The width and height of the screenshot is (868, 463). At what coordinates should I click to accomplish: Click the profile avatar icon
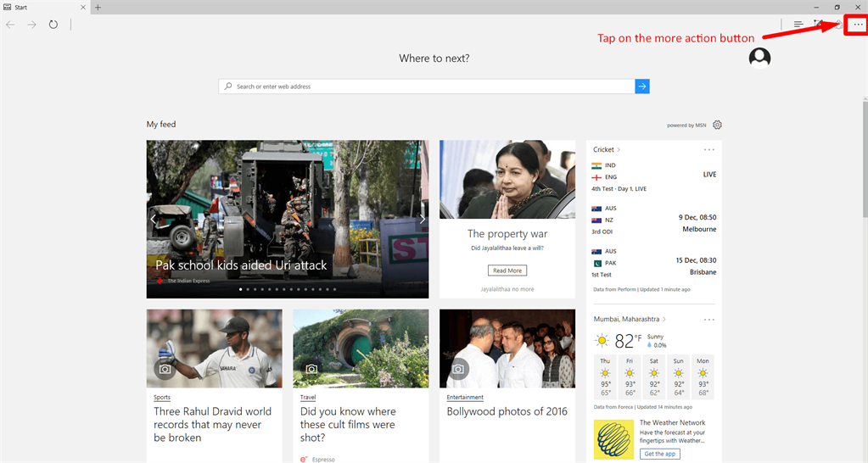[759, 58]
